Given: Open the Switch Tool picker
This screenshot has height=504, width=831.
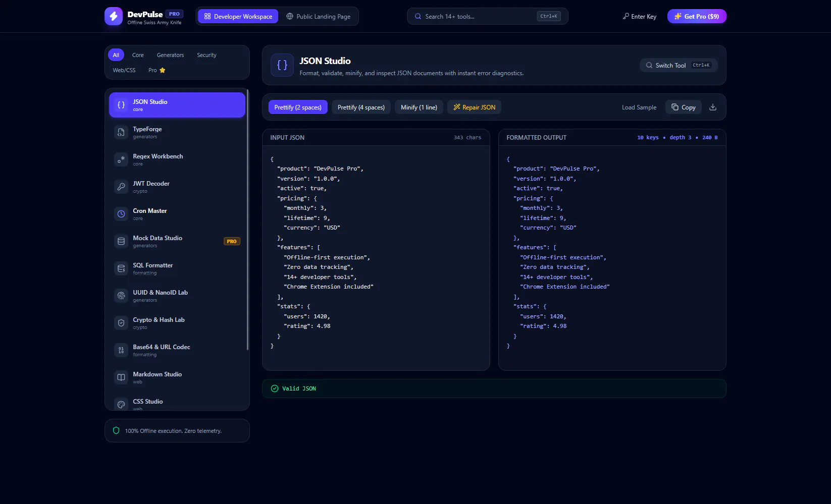Looking at the screenshot, I should 679,65.
